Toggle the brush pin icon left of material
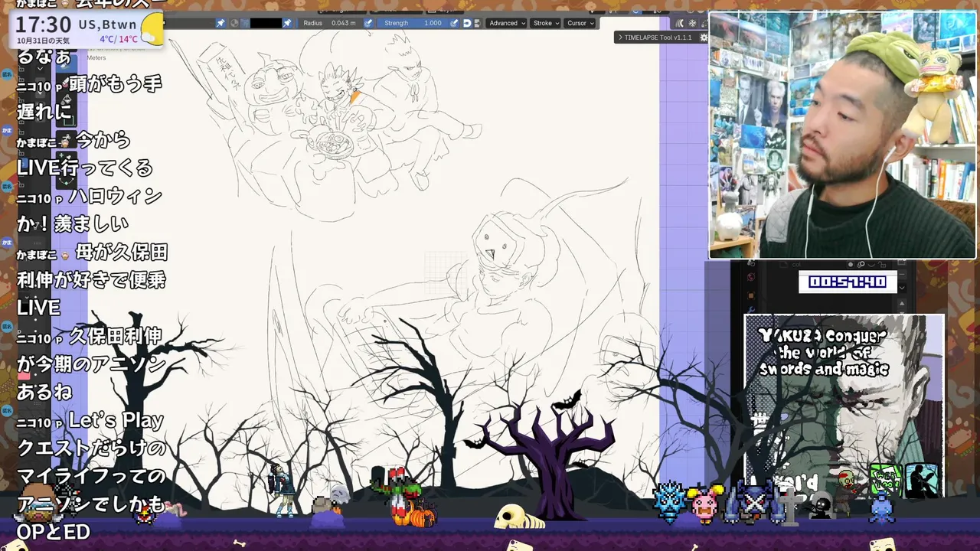The height and width of the screenshot is (551, 980). [220, 23]
